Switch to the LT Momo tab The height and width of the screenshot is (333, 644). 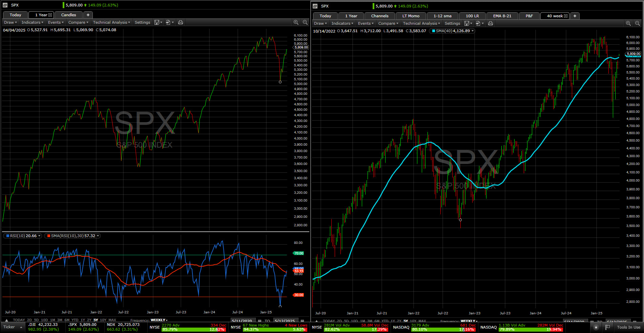(411, 16)
